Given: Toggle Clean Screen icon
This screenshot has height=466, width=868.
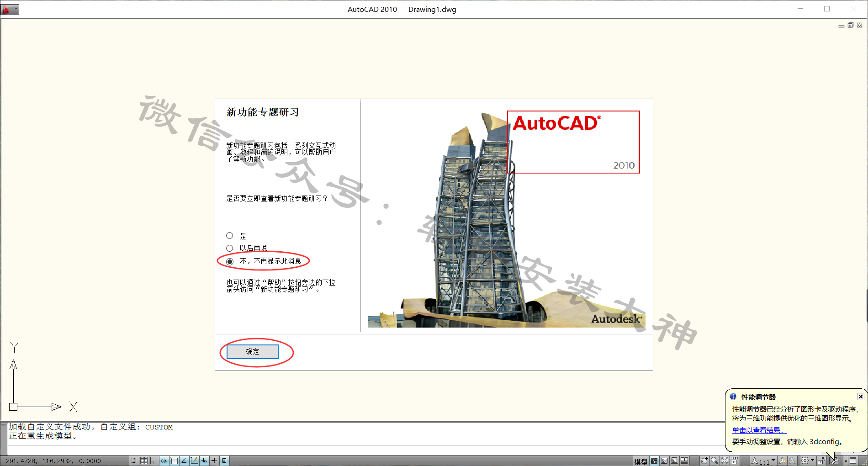Looking at the screenshot, I should coord(853,461).
